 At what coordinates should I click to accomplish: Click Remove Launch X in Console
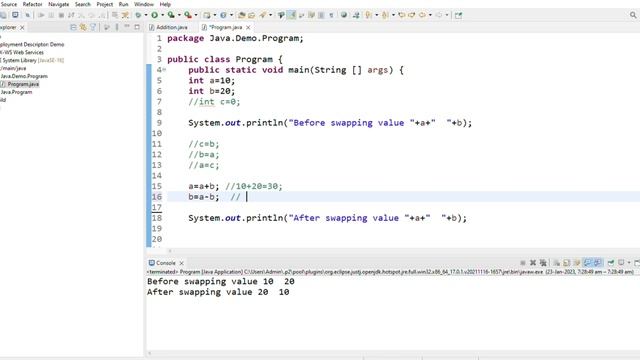(533, 263)
